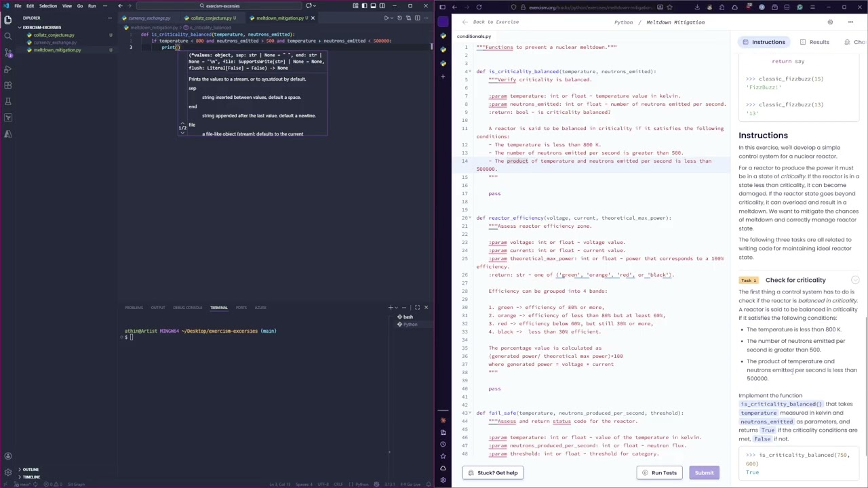This screenshot has width=868, height=488.
Task: Open browser sidebar history clock
Action: coord(443,444)
